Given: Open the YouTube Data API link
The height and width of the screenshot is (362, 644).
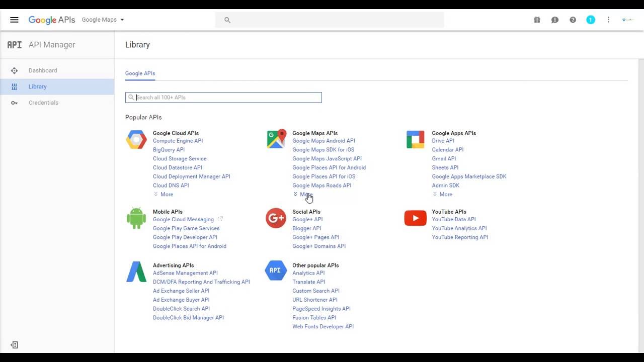Looking at the screenshot, I should click(454, 219).
